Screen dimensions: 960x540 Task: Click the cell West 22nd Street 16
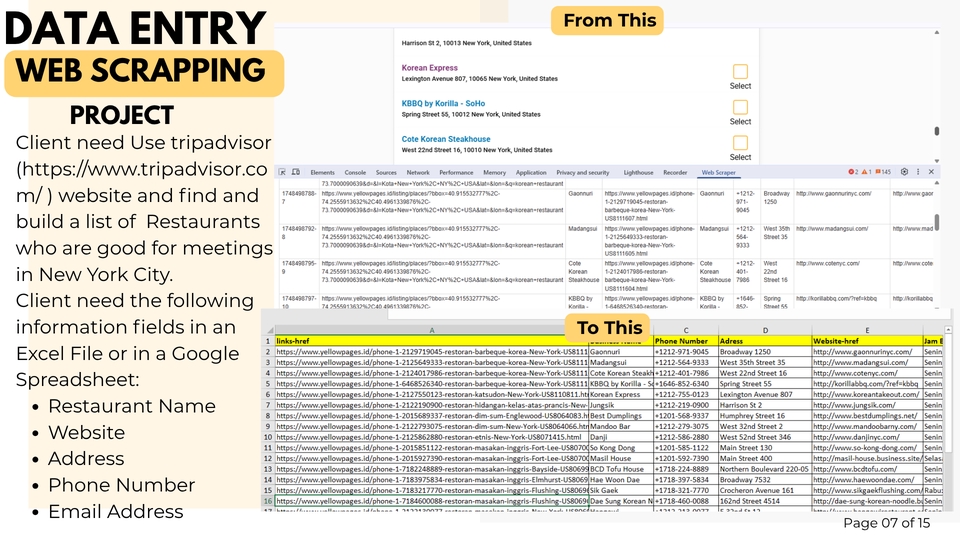tap(765, 373)
